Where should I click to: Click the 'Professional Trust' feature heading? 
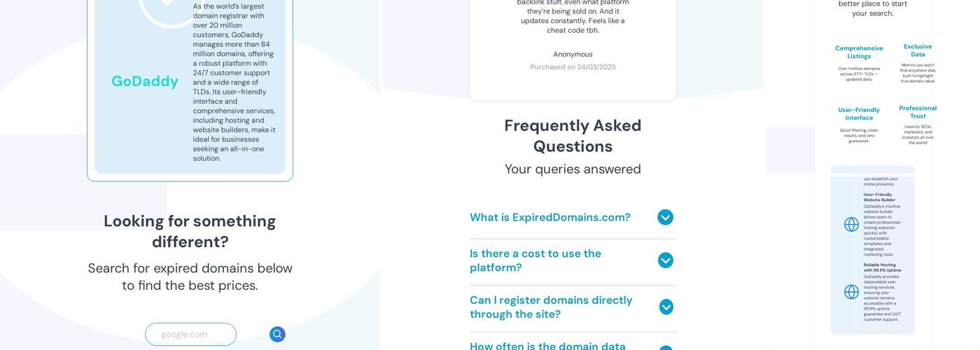918,112
